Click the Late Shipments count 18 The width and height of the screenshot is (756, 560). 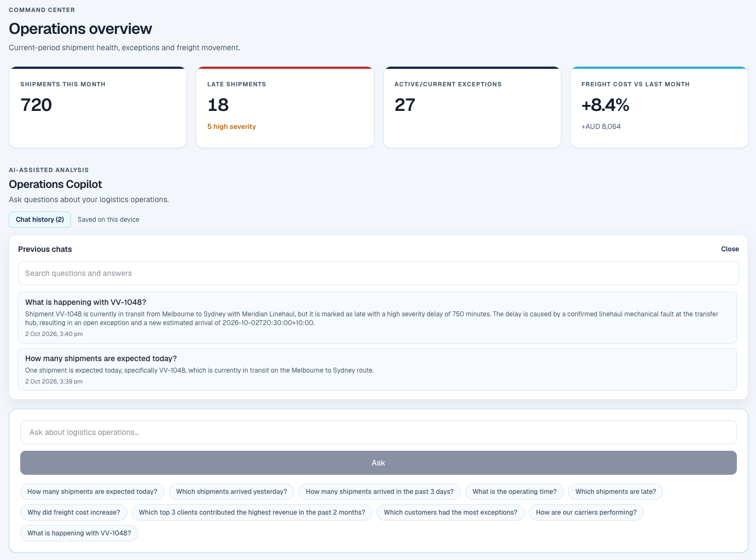[218, 105]
